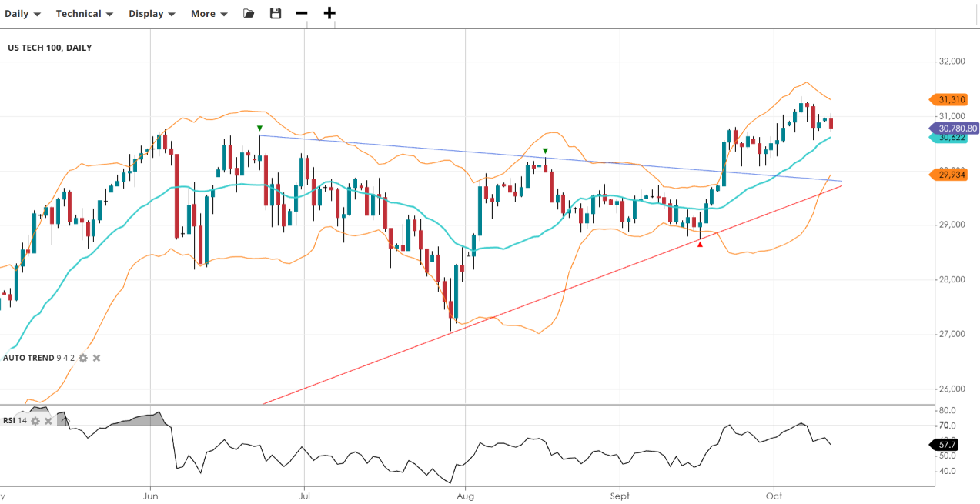Click the 28,000 price axis label
Image resolution: width=980 pixels, height=504 pixels.
click(x=953, y=279)
